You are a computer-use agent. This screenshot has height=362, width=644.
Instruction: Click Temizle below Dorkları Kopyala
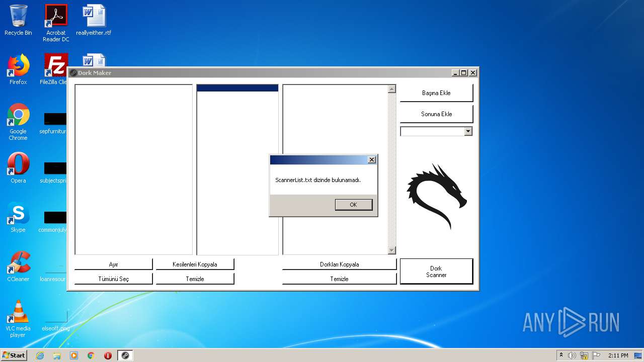(x=339, y=279)
